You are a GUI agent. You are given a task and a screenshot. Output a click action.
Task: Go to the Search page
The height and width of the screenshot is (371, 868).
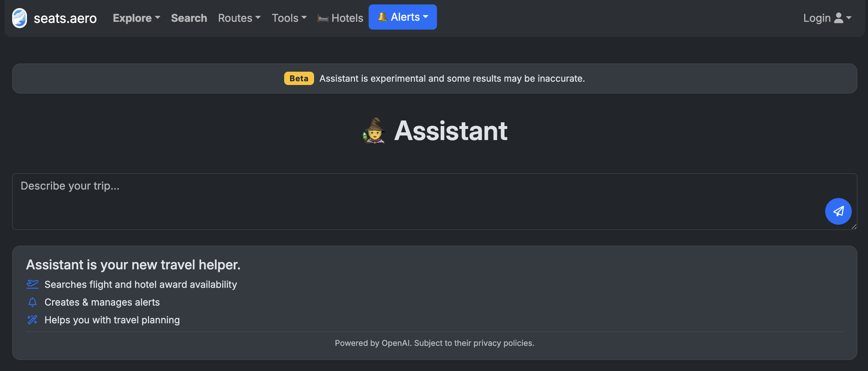tap(189, 18)
